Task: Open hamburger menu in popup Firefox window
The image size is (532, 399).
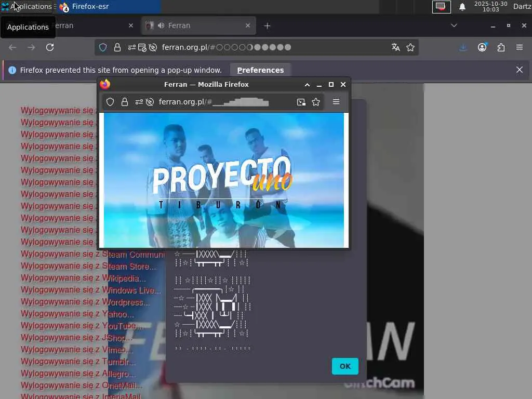Action: click(x=336, y=101)
